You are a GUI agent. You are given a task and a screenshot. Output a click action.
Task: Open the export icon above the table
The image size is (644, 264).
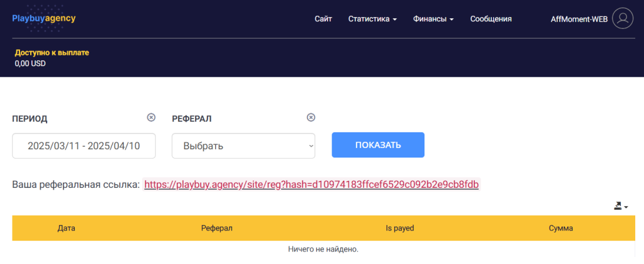pyautogui.click(x=621, y=206)
